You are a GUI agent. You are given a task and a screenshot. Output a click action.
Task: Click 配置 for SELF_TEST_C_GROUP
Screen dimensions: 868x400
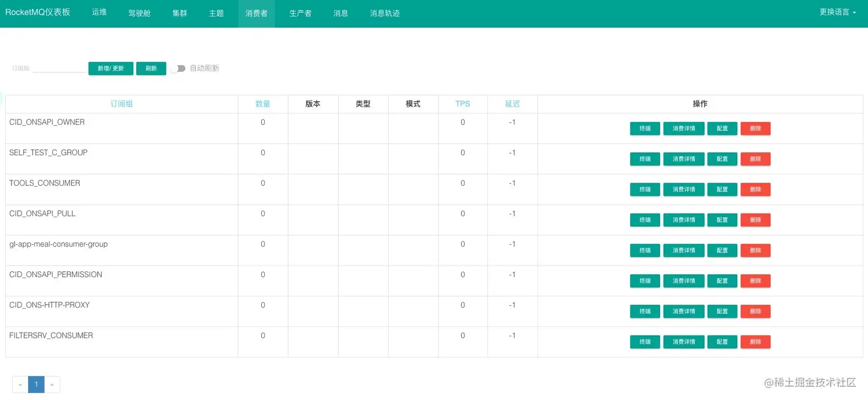point(722,159)
